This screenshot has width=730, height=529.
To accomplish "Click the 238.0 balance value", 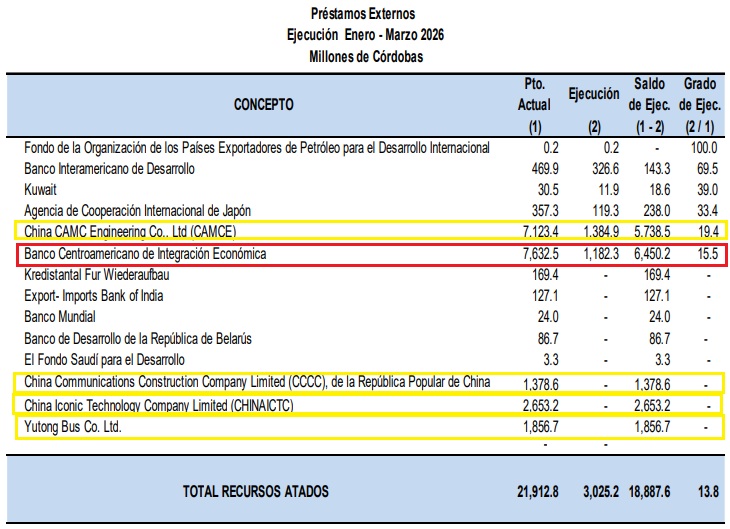I will click(x=656, y=211).
